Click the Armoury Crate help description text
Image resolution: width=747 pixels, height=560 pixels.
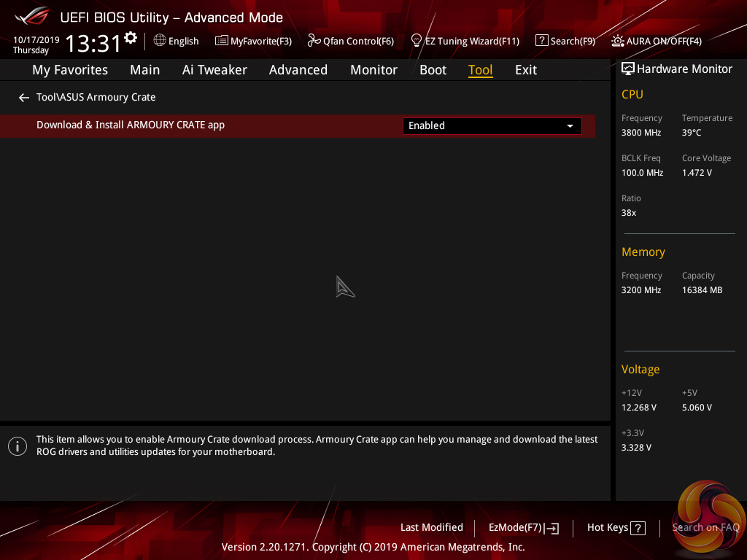317,446
